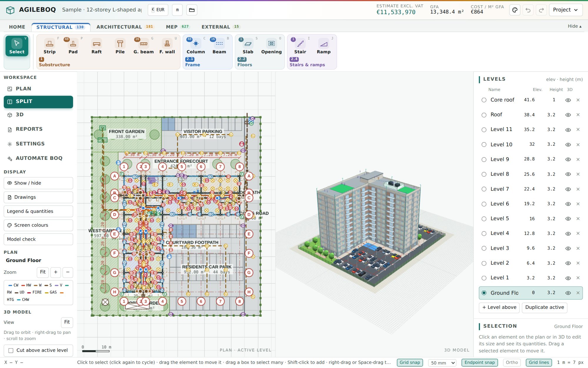The width and height of the screenshot is (588, 368).
Task: Switch workspace to 3D view
Action: coord(38,115)
